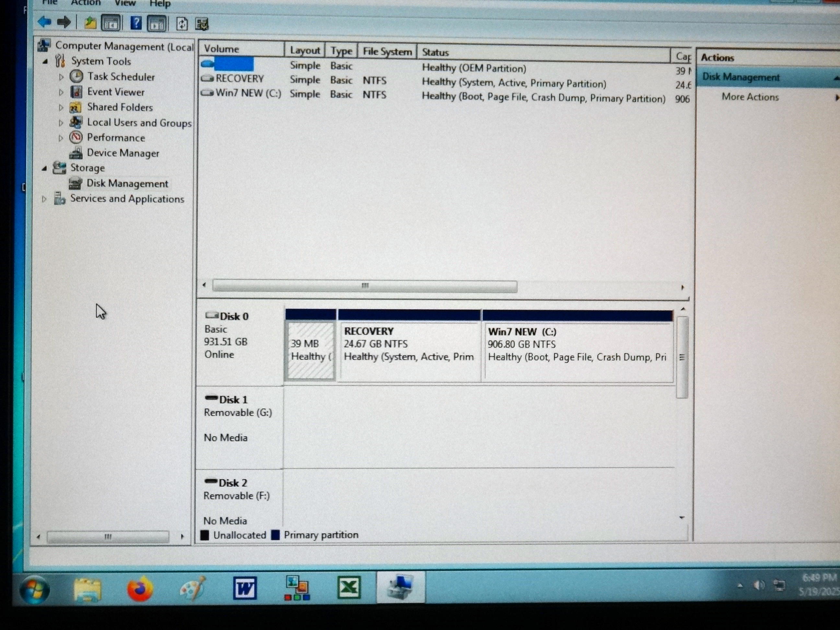Collapse the System Tools node
The image size is (840, 630).
pyautogui.click(x=46, y=61)
